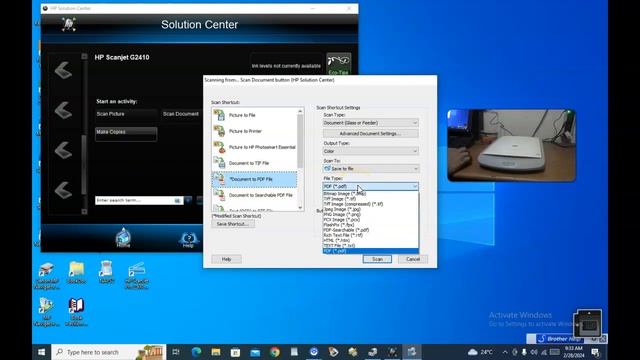Launch Microsoft Edge from the taskbar
Screen dimensions: 640x360
[197, 352]
